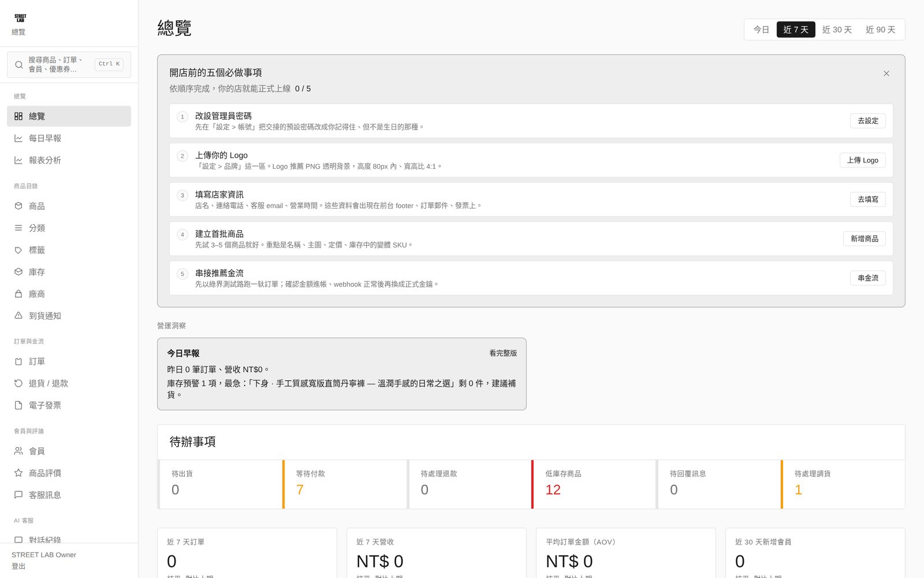This screenshot has height=578, width=924.
Task: Click the 近 7 天訂單 stat card
Action: tap(247, 553)
